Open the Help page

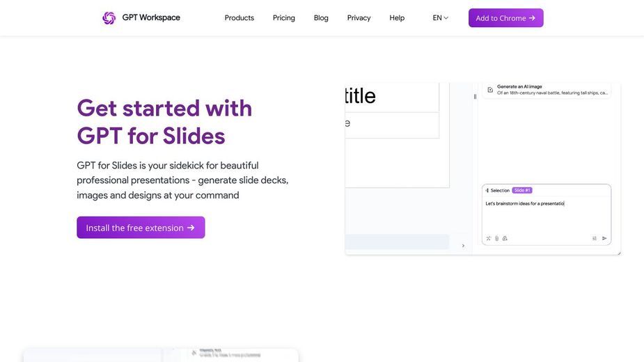point(397,17)
